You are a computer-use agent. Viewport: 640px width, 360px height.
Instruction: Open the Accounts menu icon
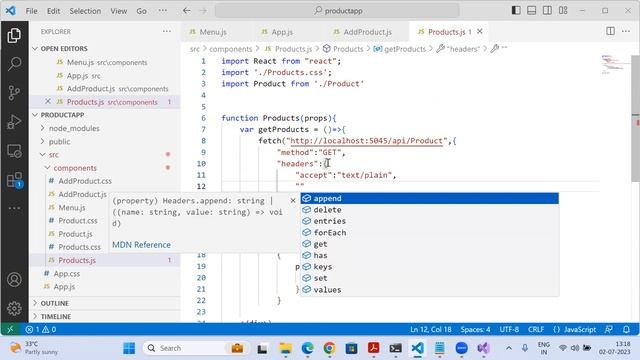14,280
